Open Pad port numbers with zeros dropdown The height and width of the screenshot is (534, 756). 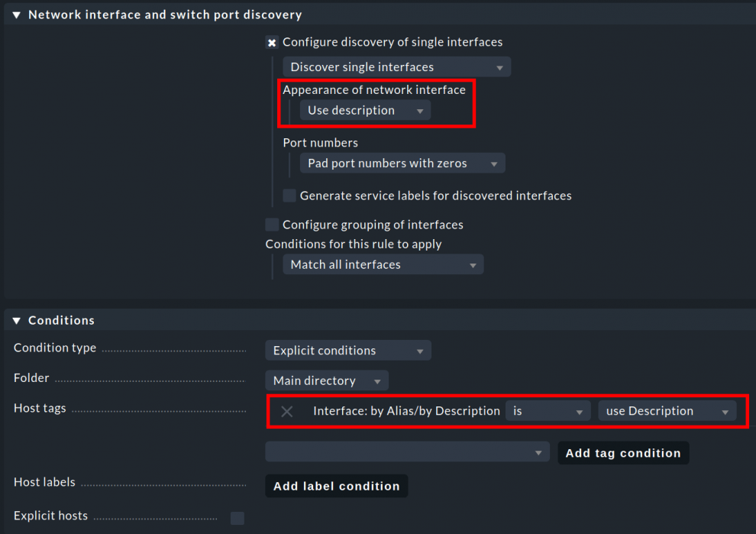[x=402, y=163]
